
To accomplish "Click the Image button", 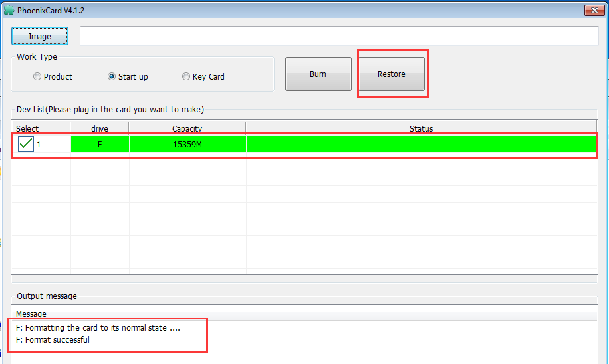I will click(40, 36).
